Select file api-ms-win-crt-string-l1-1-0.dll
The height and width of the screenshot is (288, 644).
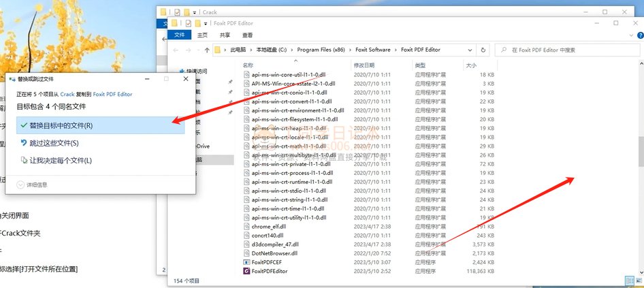289,199
